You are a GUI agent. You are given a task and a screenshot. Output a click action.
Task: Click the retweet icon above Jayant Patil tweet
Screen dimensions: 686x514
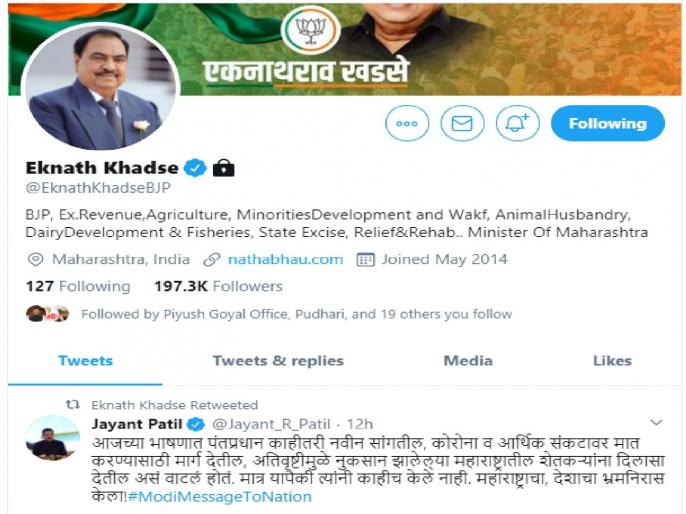tap(73, 405)
